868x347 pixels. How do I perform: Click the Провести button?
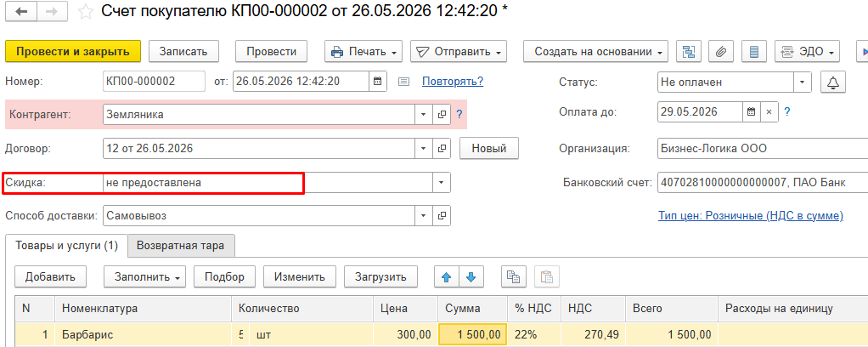pyautogui.click(x=271, y=52)
